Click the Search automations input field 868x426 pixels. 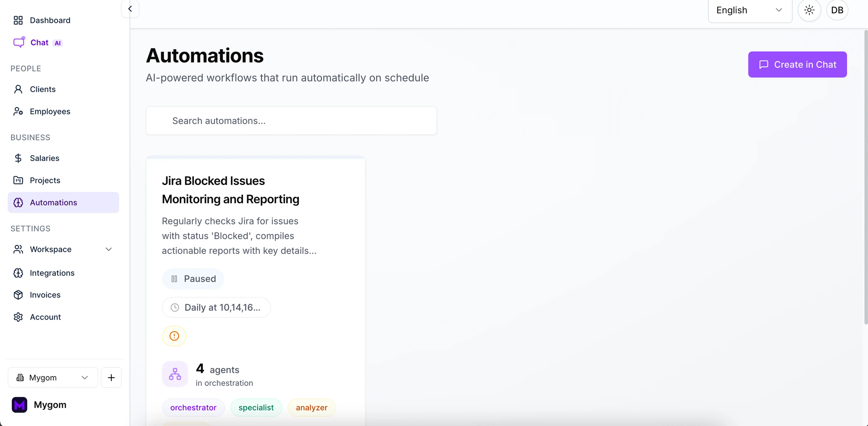pyautogui.click(x=291, y=120)
